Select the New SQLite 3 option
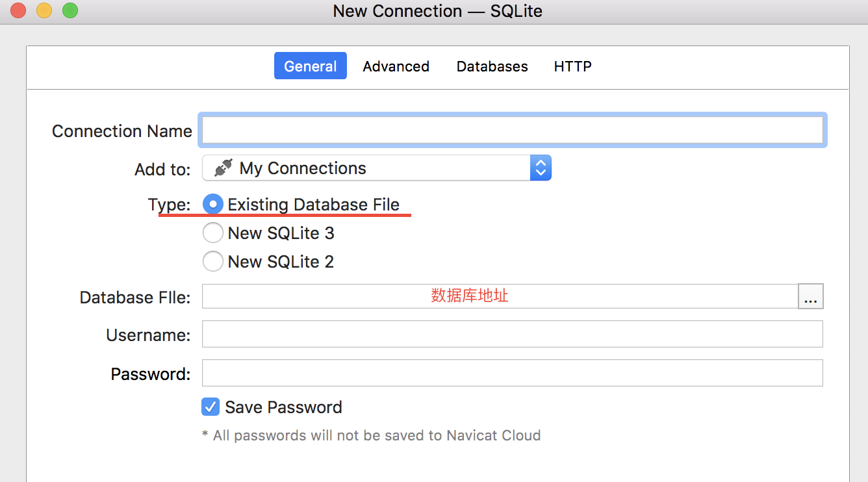Viewport: 868px width, 482px height. pyautogui.click(x=213, y=233)
